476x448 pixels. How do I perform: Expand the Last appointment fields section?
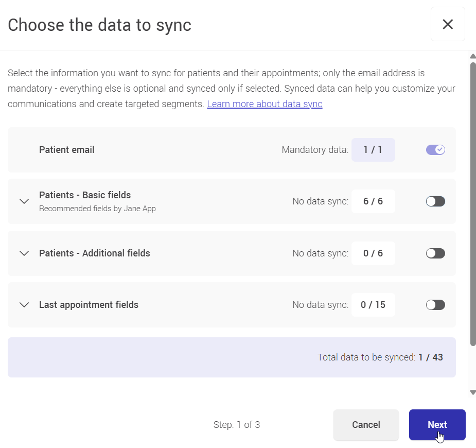point(24,305)
